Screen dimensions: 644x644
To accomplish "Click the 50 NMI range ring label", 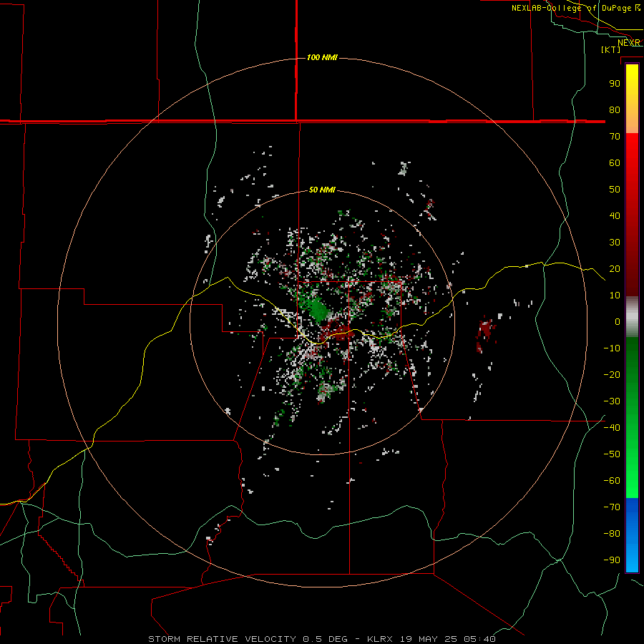I will pyautogui.click(x=322, y=190).
